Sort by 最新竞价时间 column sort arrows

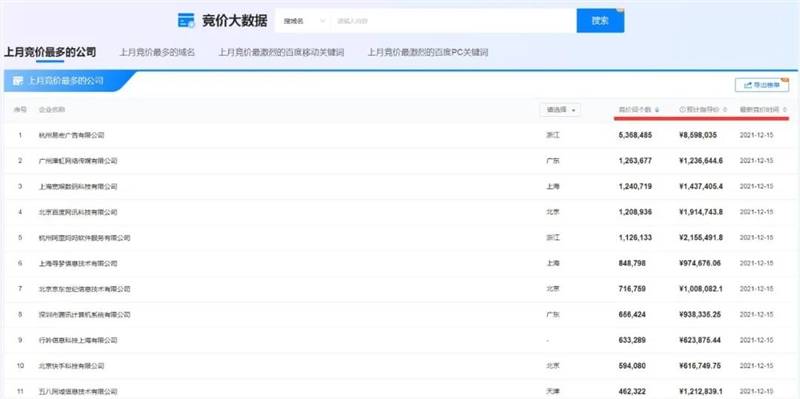pyautogui.click(x=784, y=110)
